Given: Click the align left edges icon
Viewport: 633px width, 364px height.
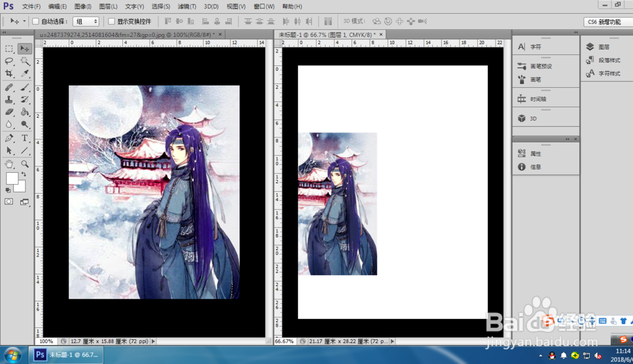Looking at the screenshot, I should [206, 22].
